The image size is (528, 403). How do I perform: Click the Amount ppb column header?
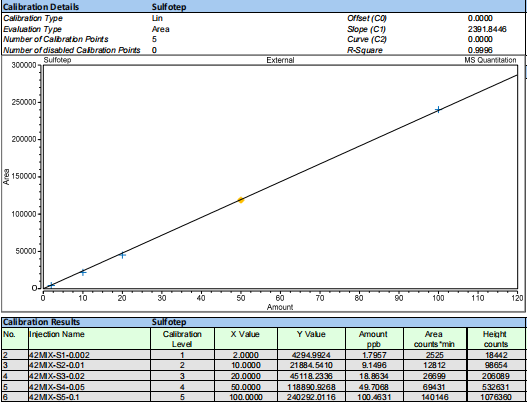373,339
